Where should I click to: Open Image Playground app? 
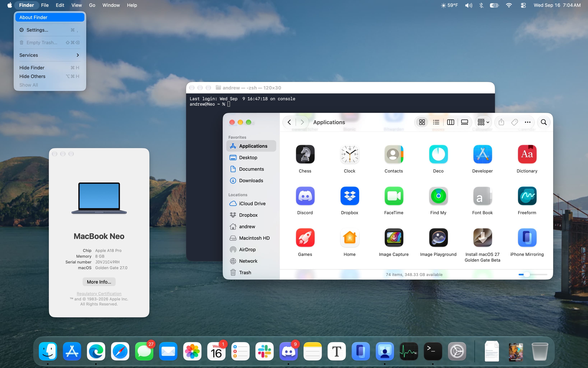click(x=438, y=238)
